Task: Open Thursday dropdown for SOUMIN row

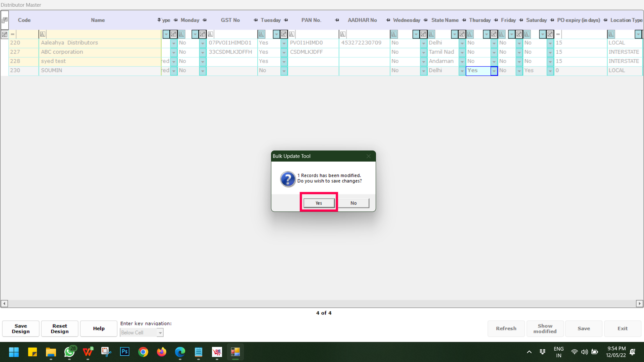Action: tap(494, 71)
